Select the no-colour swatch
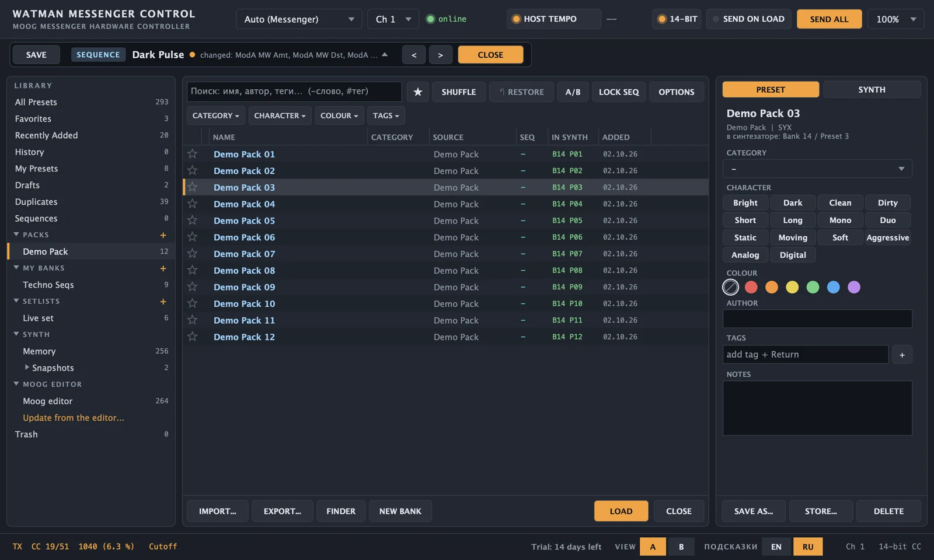934x560 pixels. coord(730,287)
